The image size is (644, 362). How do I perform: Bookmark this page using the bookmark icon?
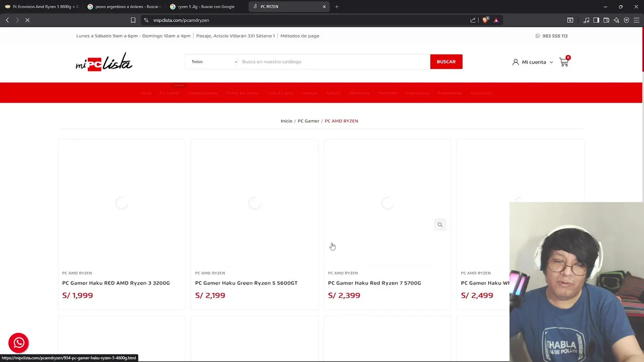tap(133, 20)
